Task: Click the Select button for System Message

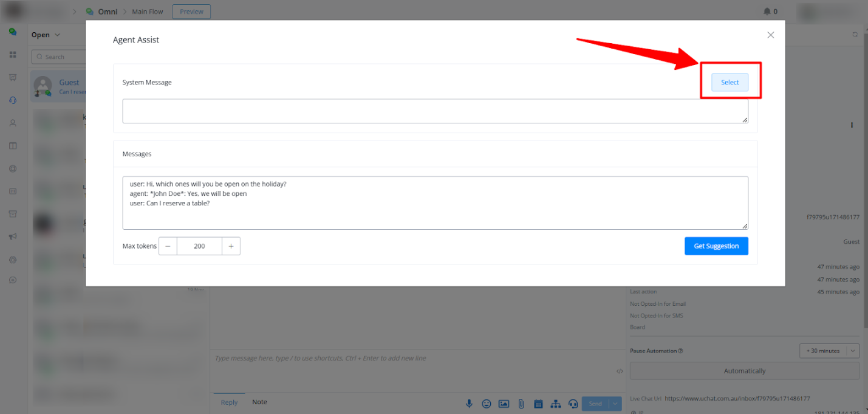Action: coord(730,83)
